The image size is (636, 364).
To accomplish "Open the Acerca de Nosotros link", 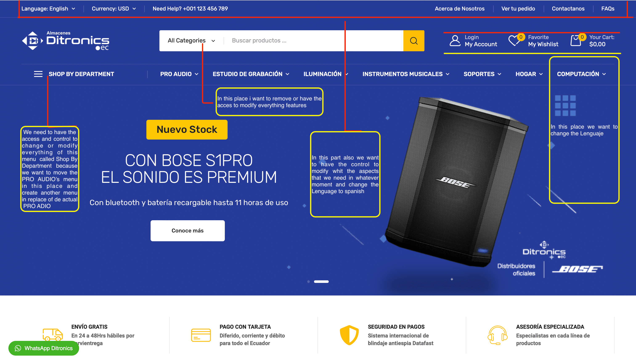I will (460, 8).
